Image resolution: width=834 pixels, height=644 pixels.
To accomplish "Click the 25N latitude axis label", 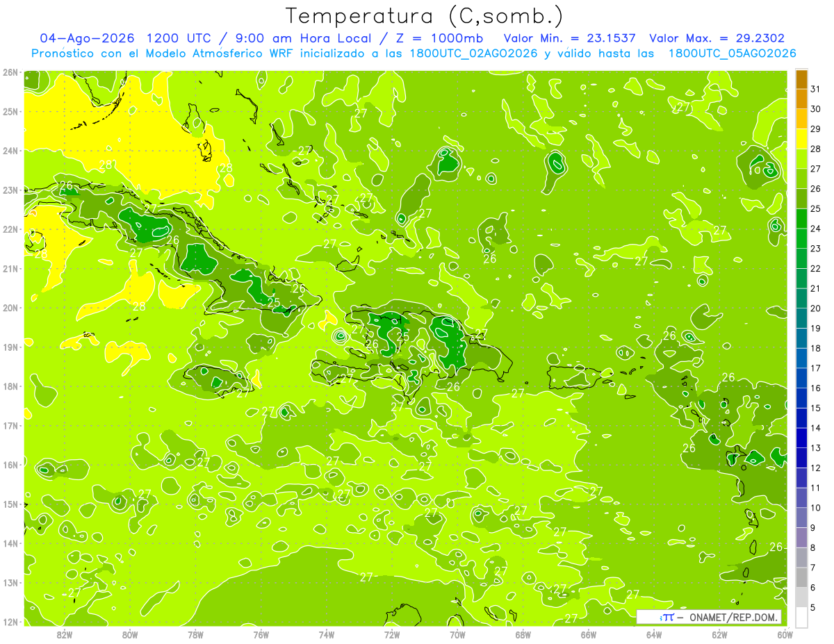I will (10, 111).
